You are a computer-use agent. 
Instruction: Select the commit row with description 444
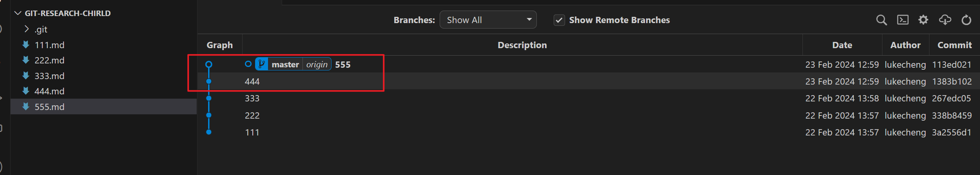(252, 81)
